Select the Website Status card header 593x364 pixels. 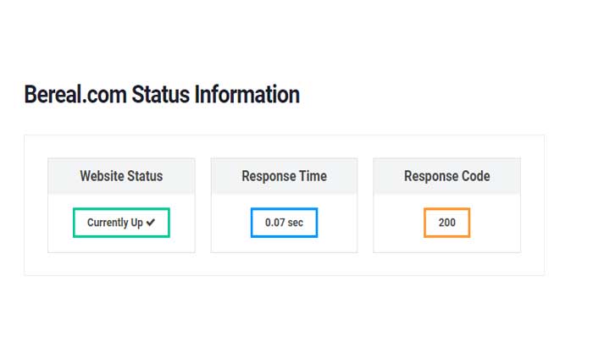point(121,176)
